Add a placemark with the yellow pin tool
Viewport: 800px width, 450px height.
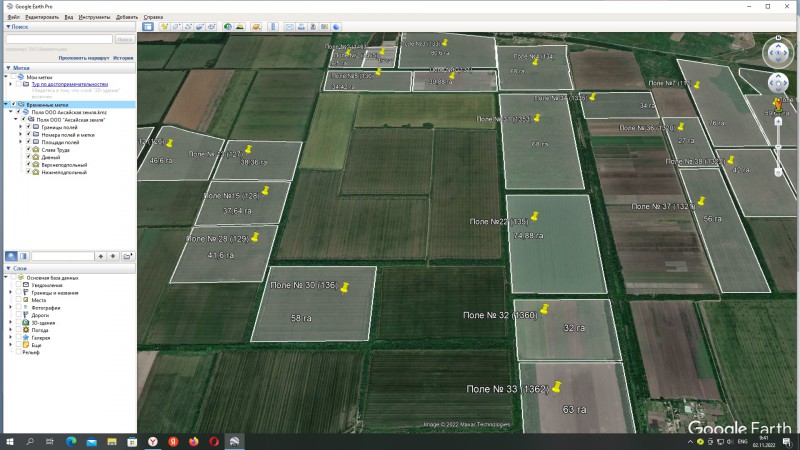164,27
